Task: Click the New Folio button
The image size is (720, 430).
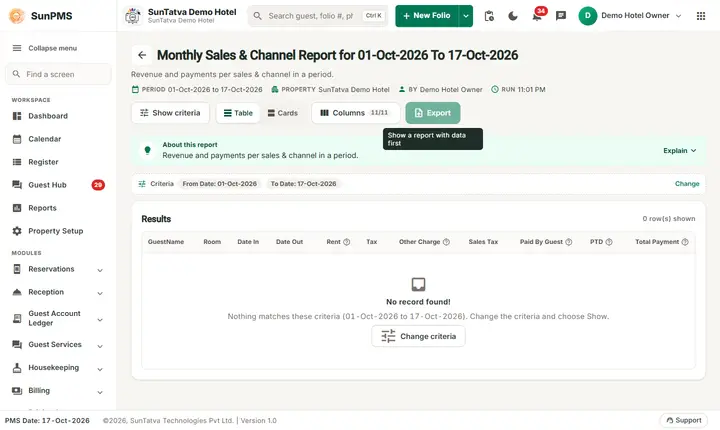Action: pos(427,16)
